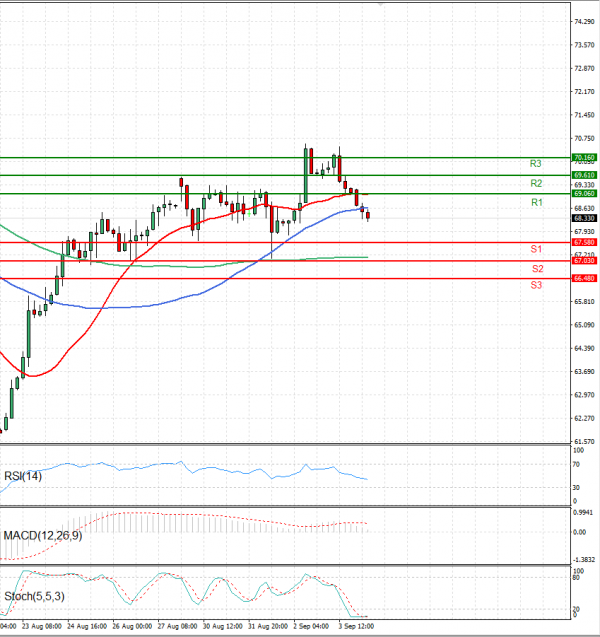Select the 66.480 red price tag
This screenshot has width=600, height=637.
point(584,278)
